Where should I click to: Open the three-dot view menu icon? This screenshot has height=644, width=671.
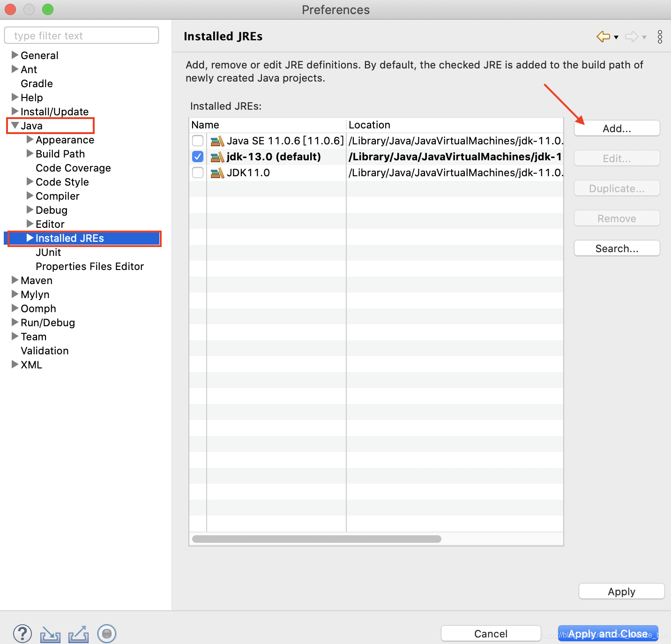coord(660,37)
